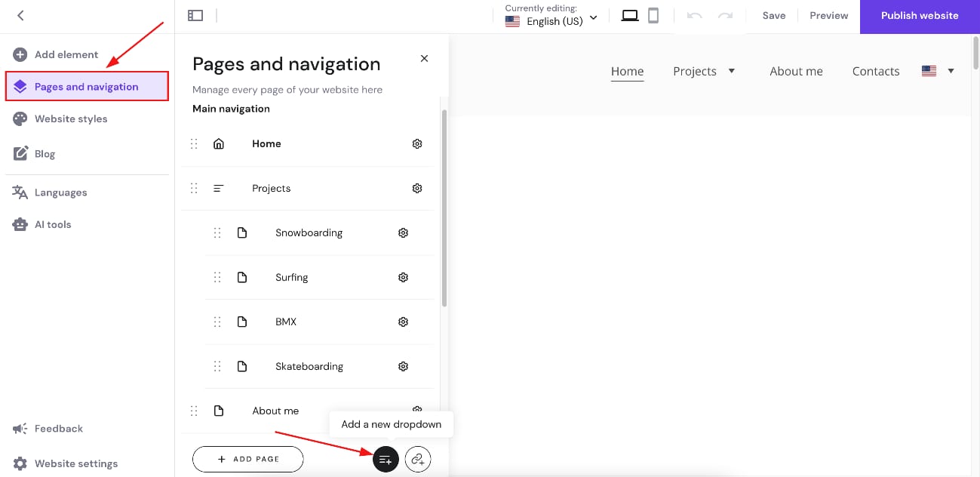980x477 pixels.
Task: Close the Pages and navigation panel
Action: [424, 59]
